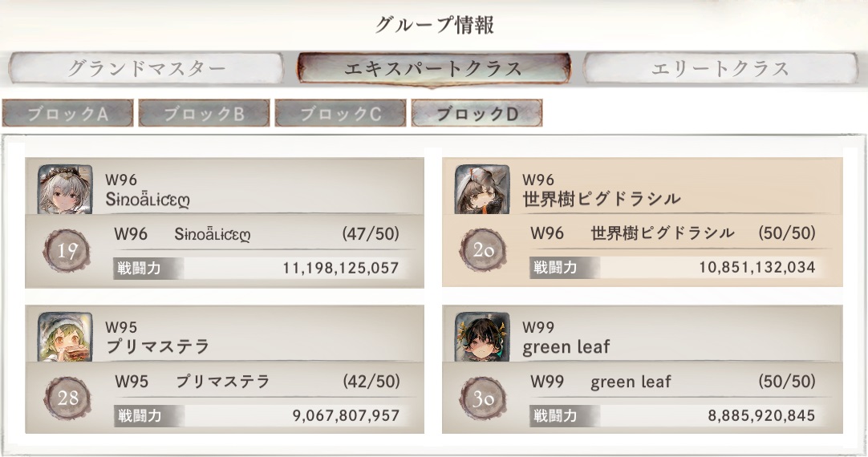Viewport: 868px width, 457px height.
Task: Switch to グランドマスター tab
Action: [146, 68]
